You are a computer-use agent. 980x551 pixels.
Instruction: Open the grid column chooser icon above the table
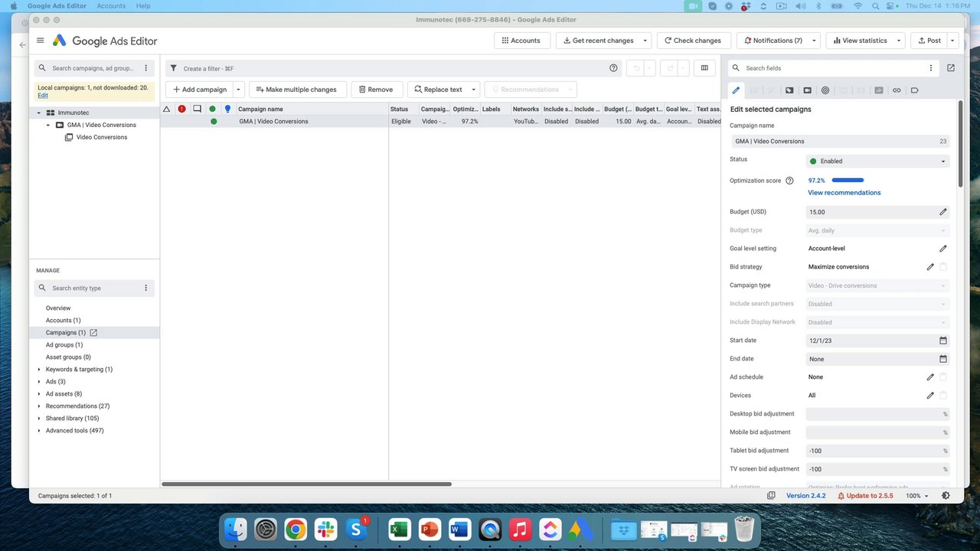click(704, 68)
